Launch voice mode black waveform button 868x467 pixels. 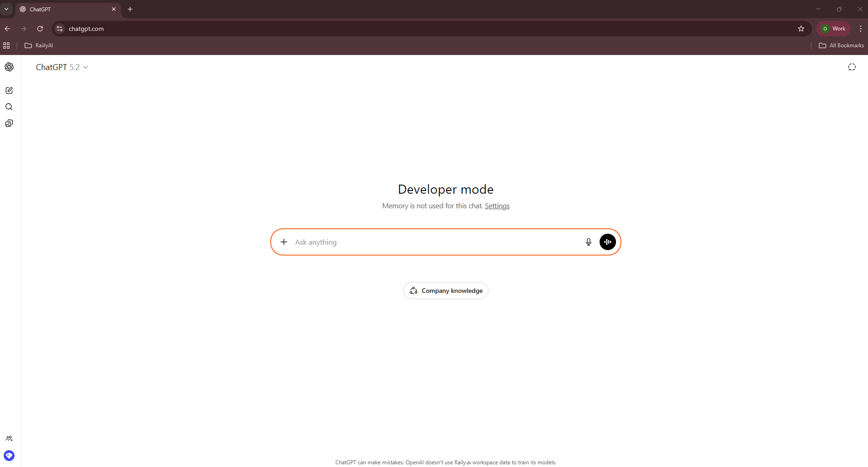coord(608,242)
